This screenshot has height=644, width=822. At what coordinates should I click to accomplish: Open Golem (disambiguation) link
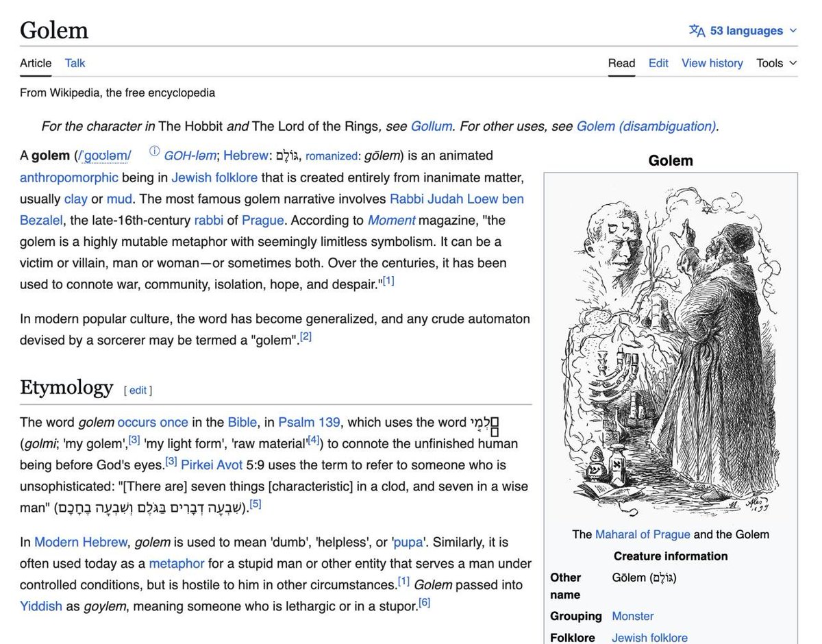tap(646, 126)
